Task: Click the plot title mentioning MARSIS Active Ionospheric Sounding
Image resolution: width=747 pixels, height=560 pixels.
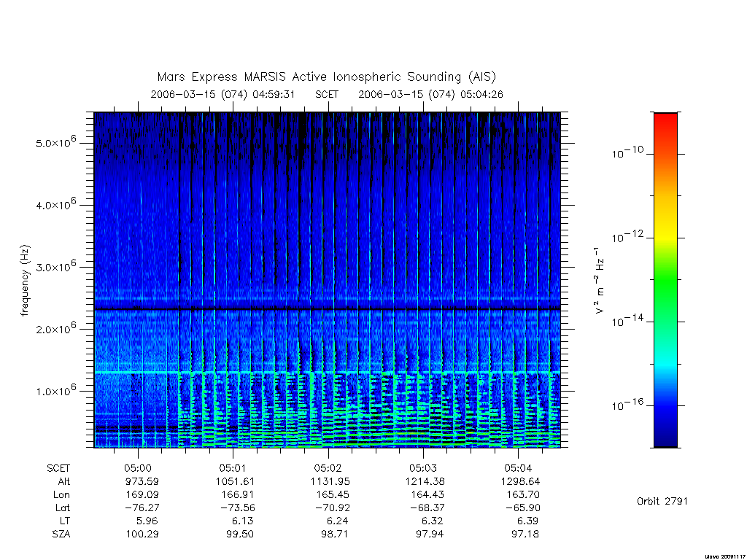Action: coord(327,77)
